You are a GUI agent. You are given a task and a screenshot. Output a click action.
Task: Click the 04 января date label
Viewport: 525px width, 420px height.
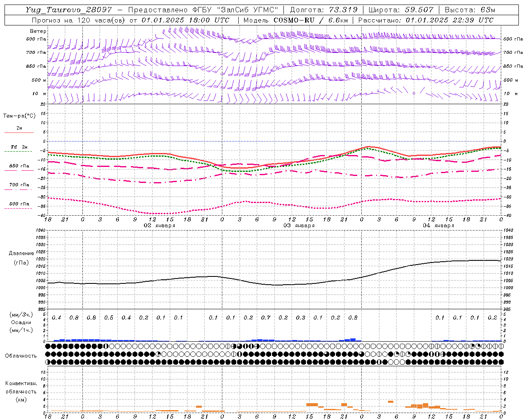(438, 226)
